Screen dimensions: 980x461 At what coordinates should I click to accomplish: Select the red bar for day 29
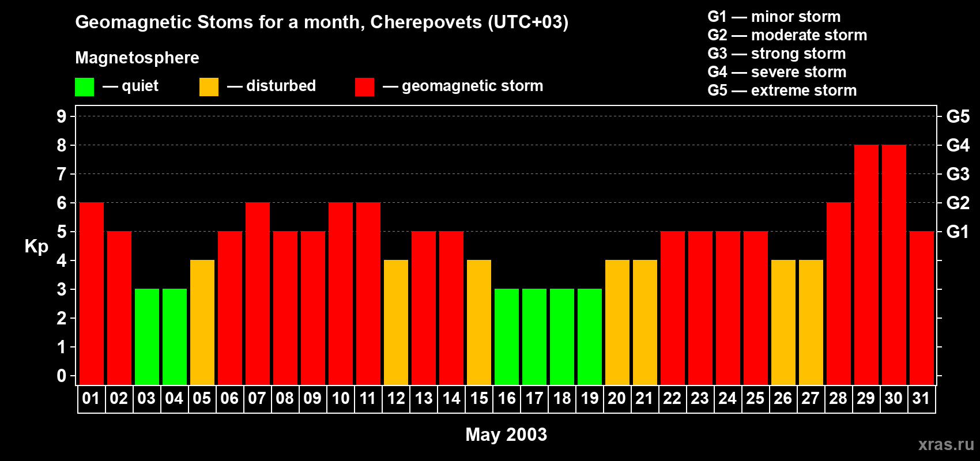[866, 264]
